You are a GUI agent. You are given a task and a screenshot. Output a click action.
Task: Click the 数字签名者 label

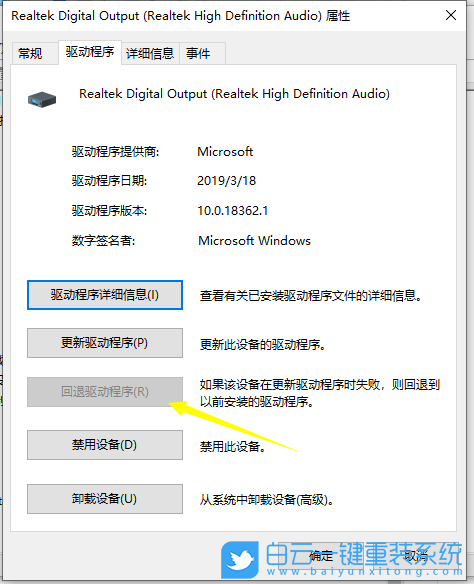[x=104, y=241]
